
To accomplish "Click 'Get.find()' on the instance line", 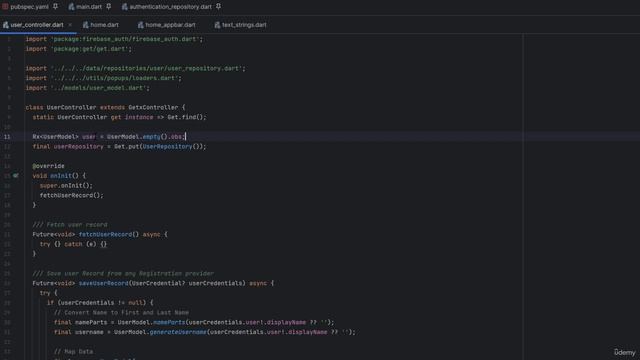I will [x=185, y=117].
